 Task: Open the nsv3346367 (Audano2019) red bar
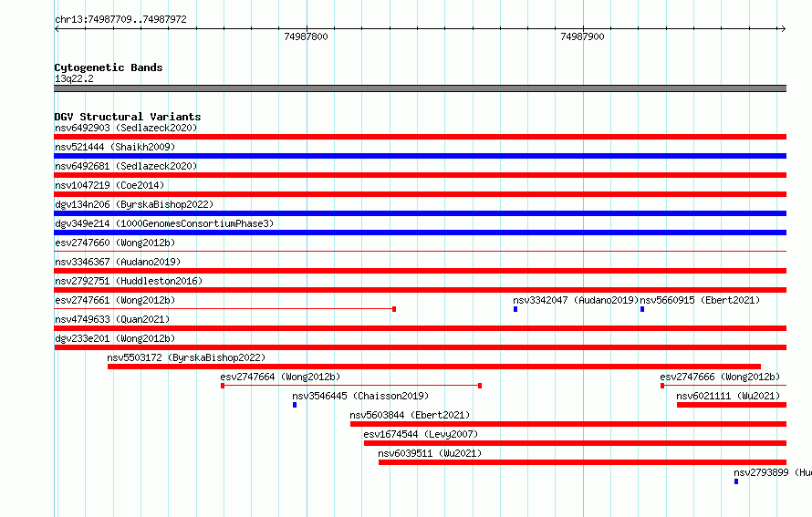(x=420, y=271)
